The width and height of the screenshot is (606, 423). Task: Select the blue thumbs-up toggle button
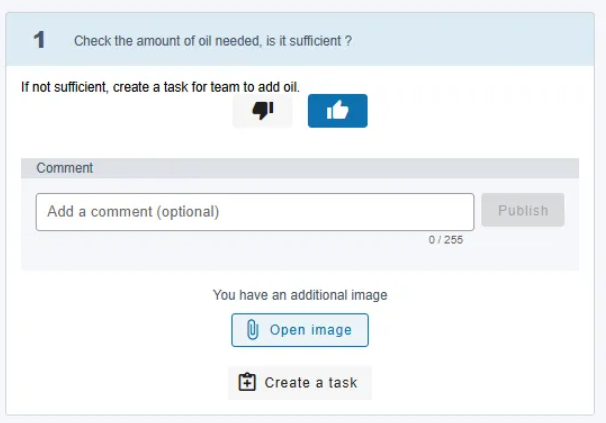pyautogui.click(x=338, y=111)
